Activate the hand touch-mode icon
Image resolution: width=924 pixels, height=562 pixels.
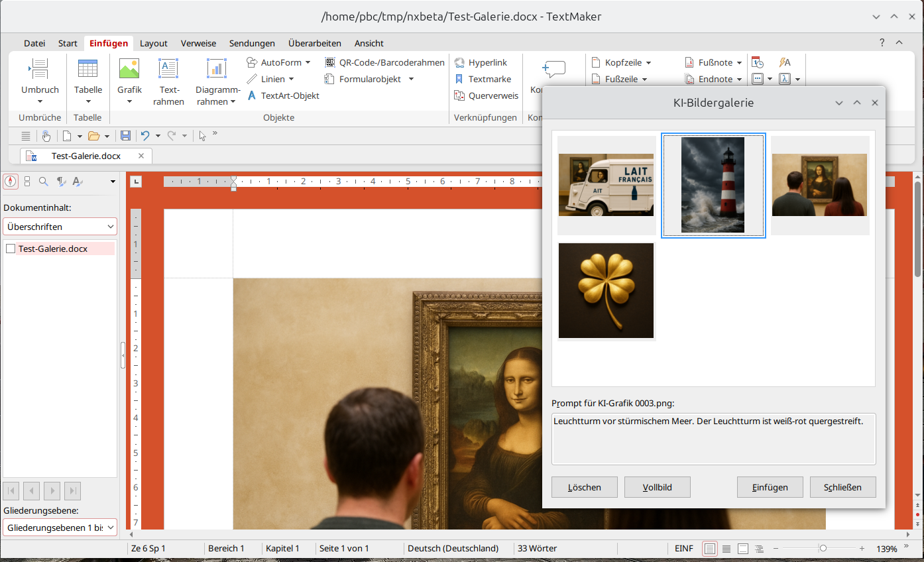(46, 136)
